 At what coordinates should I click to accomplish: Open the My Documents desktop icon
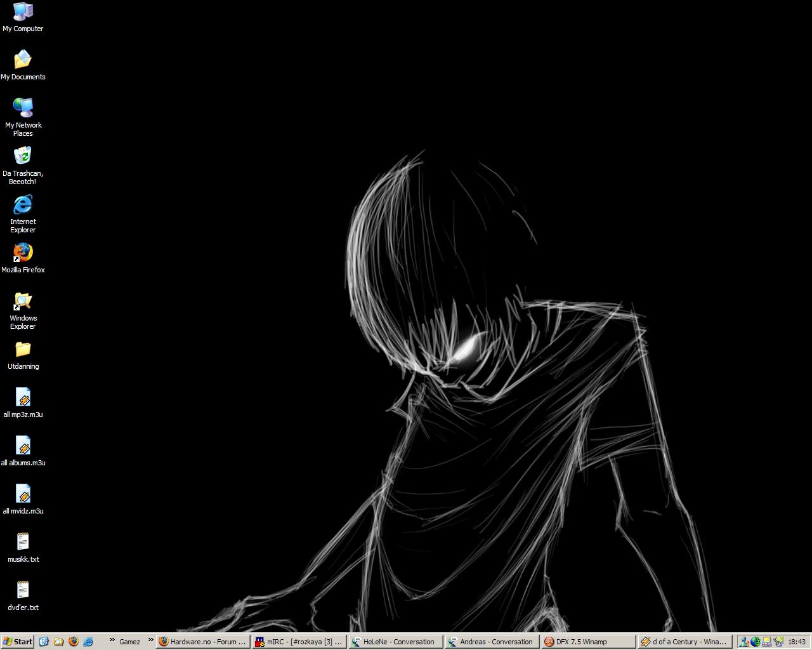pos(23,65)
